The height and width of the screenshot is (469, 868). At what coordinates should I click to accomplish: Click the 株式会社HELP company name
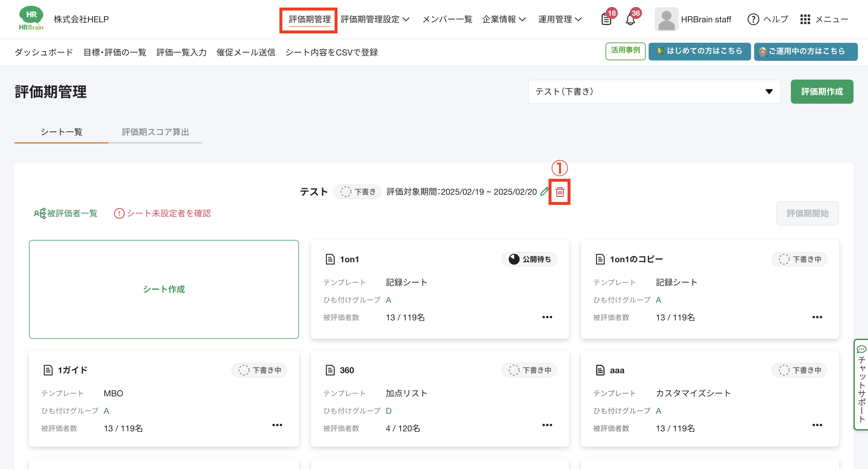tap(81, 19)
